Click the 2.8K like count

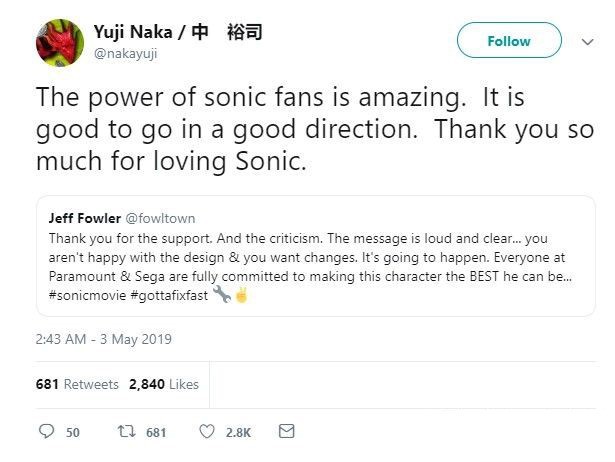pos(238,432)
